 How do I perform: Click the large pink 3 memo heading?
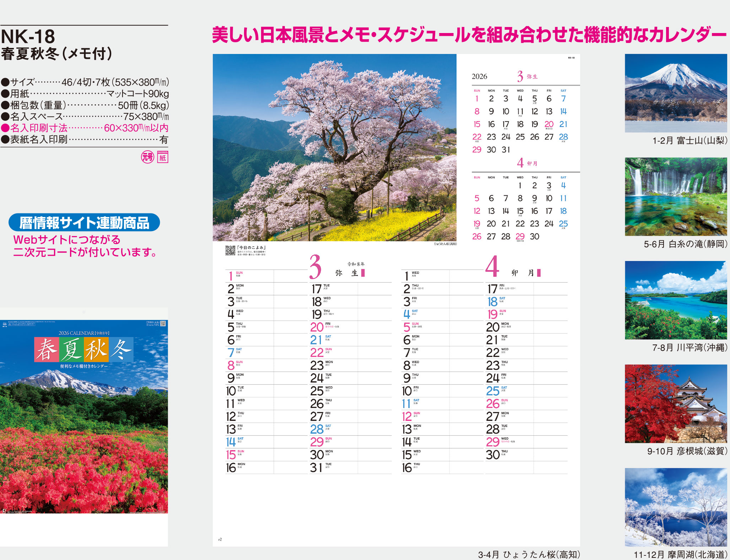pos(315,267)
